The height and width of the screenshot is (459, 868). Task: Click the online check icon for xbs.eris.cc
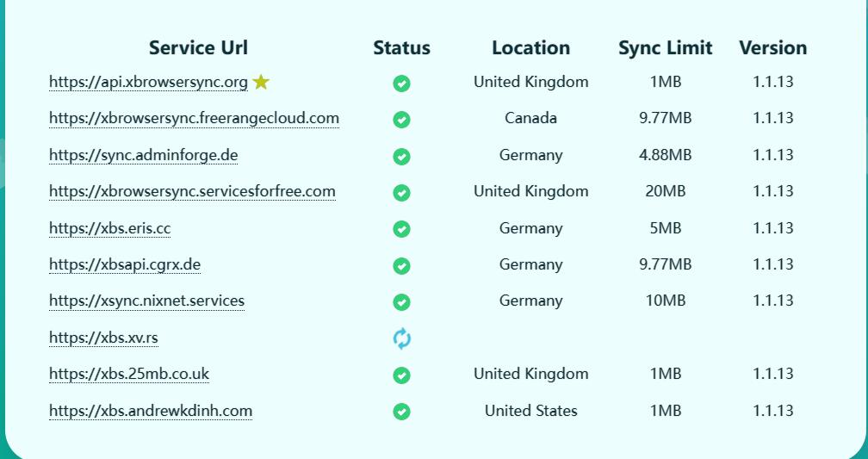401,229
